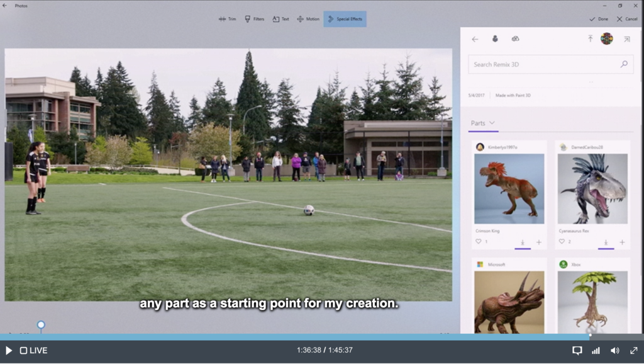Add the Cyanosaurus Rex model with plus
644x364 pixels.
pyautogui.click(x=622, y=242)
